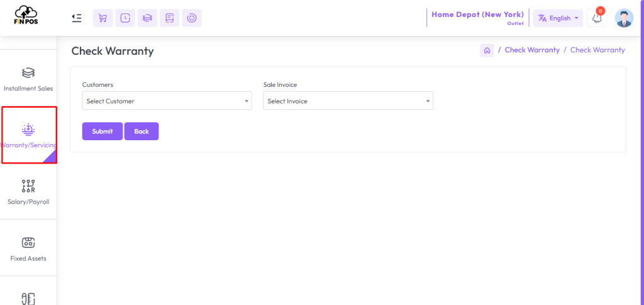Click Home Depot (New York) outlet name

478,14
